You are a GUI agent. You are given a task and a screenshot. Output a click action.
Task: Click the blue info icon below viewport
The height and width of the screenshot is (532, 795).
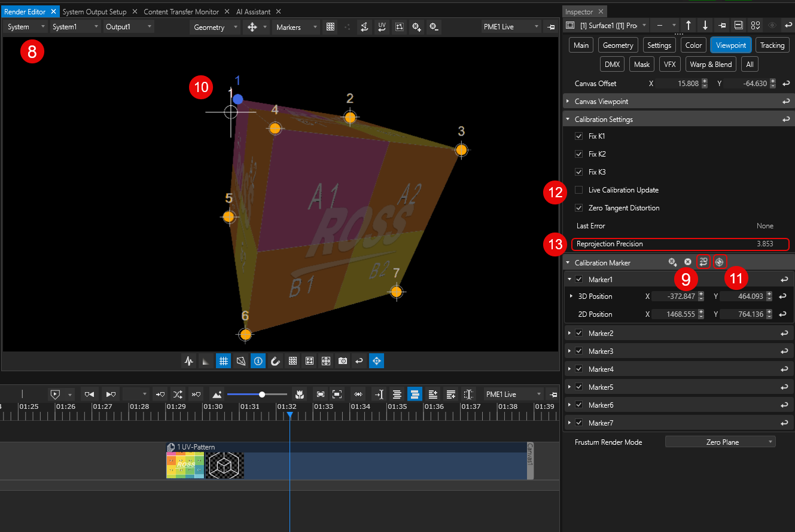click(x=258, y=361)
